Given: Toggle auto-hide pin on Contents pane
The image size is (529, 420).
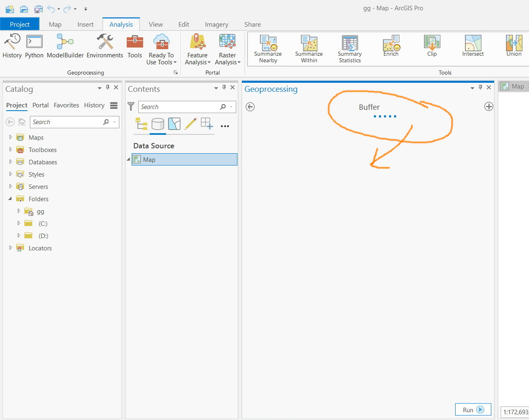Looking at the screenshot, I should [x=224, y=87].
